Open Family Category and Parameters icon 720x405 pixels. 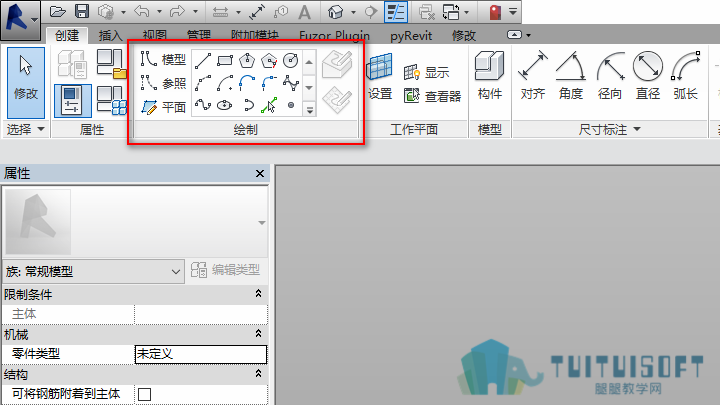[112, 64]
